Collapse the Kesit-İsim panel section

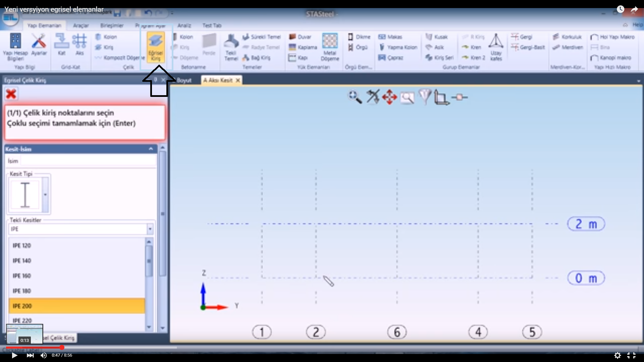coord(151,149)
